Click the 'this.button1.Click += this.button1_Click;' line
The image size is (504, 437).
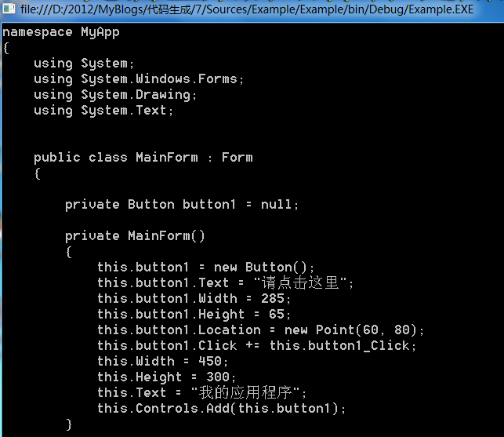coord(257,346)
